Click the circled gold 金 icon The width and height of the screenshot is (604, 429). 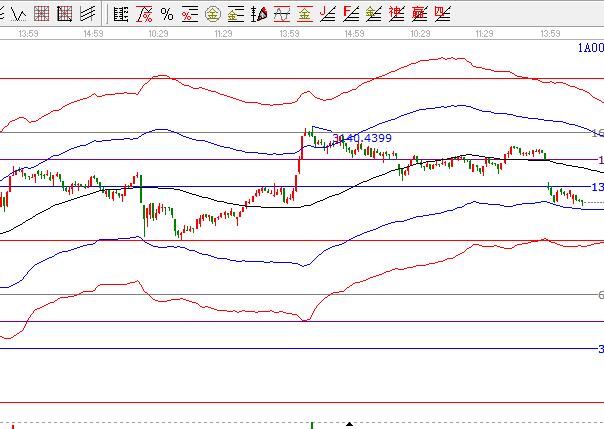tap(213, 14)
